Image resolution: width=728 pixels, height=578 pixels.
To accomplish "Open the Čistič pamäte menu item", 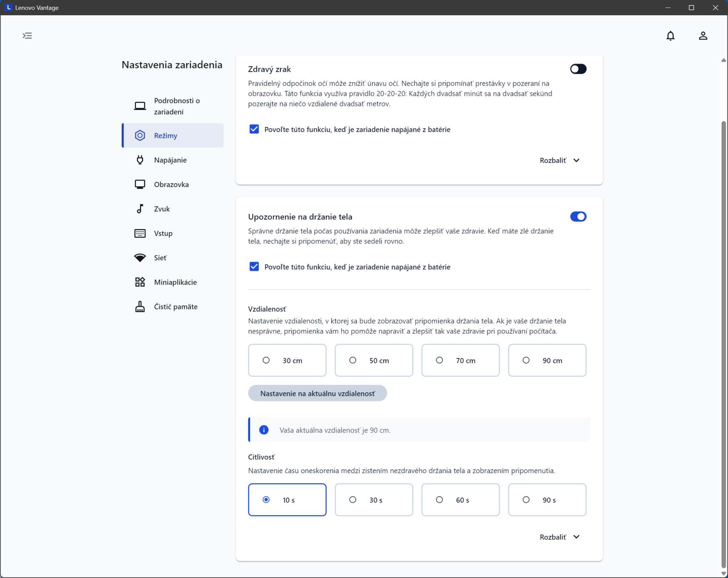I will (175, 307).
